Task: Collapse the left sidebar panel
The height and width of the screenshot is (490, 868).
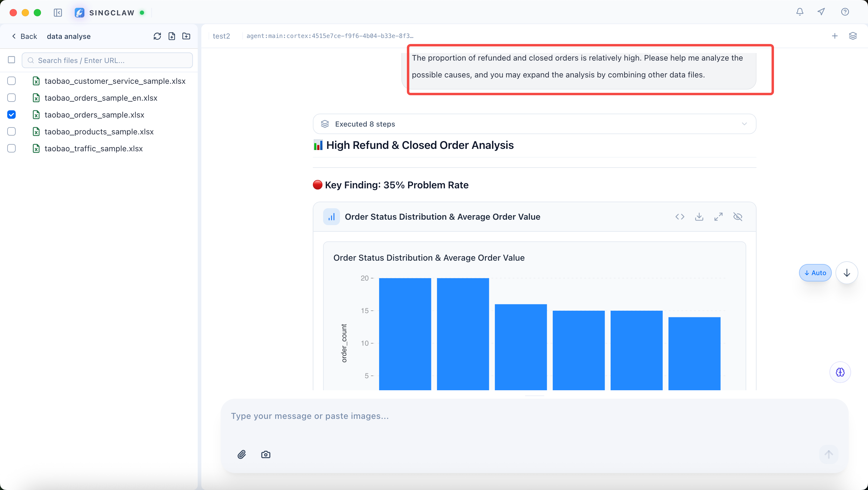Action: pos(58,13)
